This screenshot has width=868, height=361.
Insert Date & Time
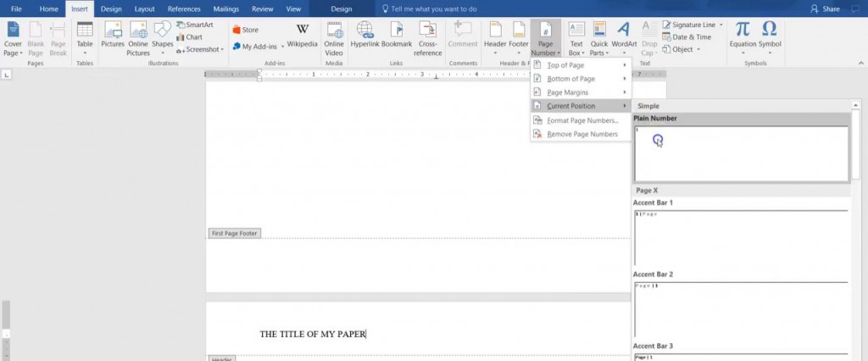point(687,37)
